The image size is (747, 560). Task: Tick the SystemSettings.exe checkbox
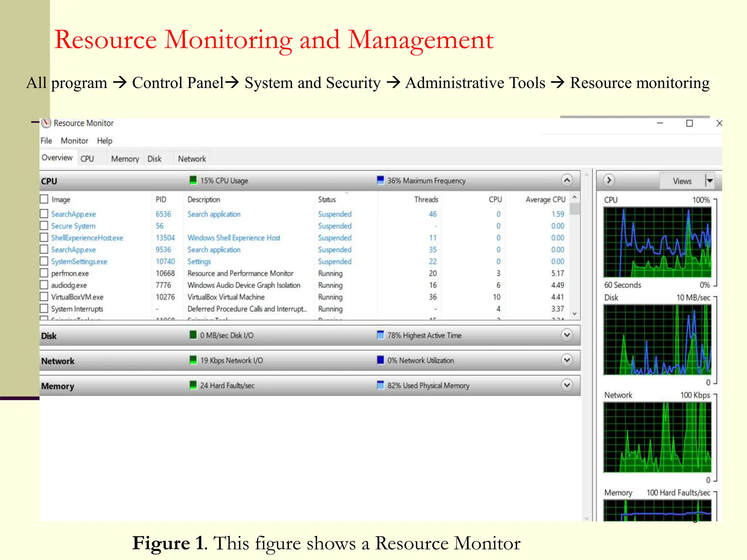coord(44,261)
